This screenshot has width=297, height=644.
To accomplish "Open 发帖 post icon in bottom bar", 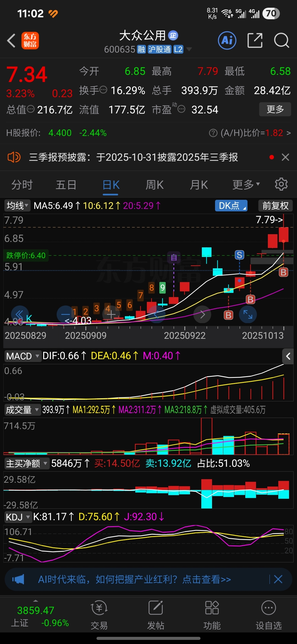I will pos(156,615).
